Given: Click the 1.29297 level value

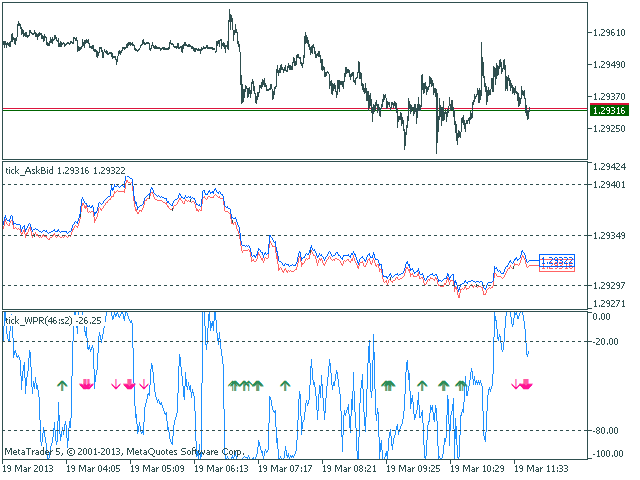Looking at the screenshot, I should (x=609, y=285).
